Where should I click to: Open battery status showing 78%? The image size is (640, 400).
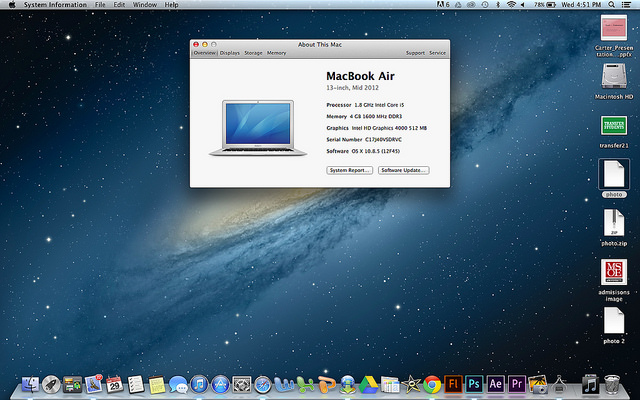(545, 5)
